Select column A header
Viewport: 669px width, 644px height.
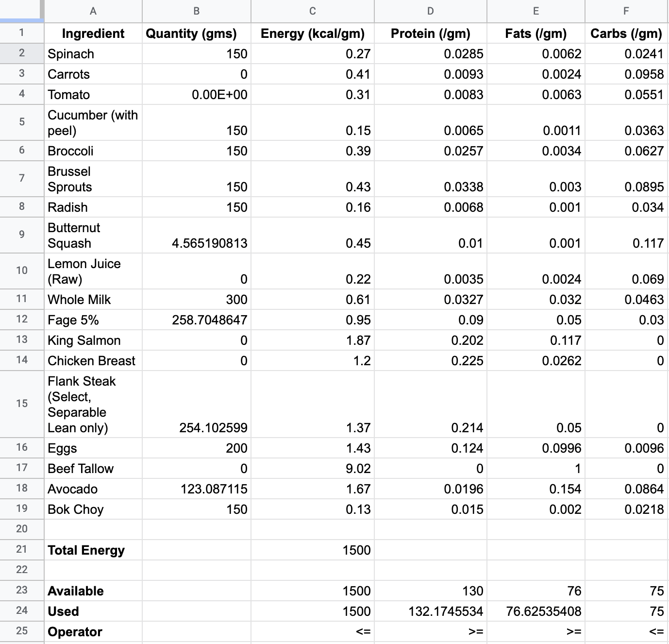click(93, 11)
